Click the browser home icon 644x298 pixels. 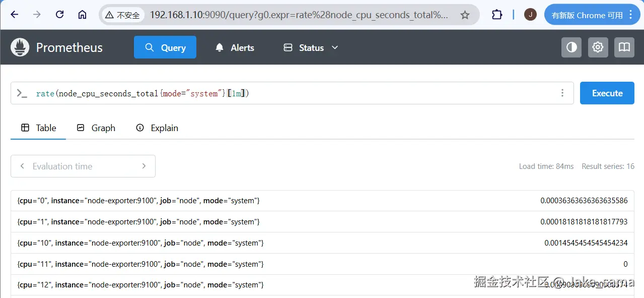pyautogui.click(x=82, y=14)
